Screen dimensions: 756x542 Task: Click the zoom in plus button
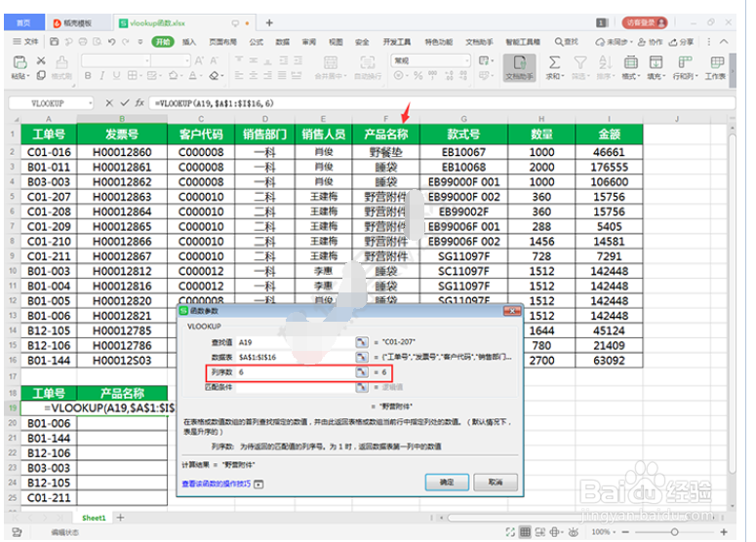(724, 532)
